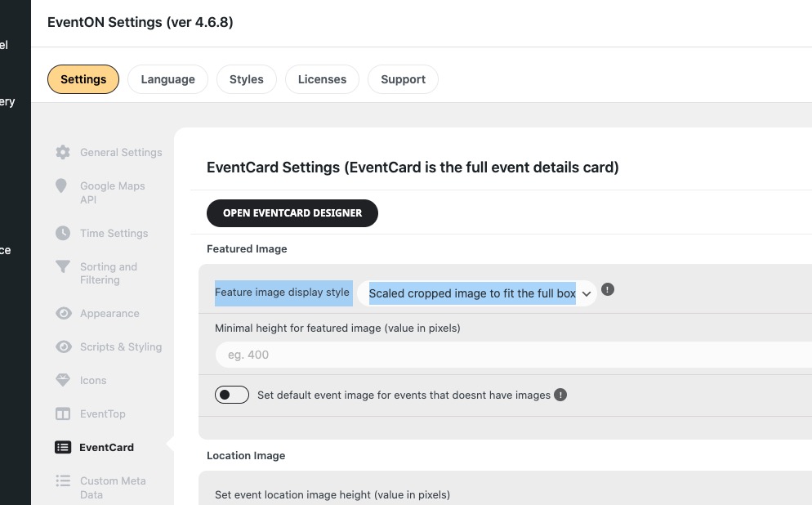The height and width of the screenshot is (505, 812).
Task: Go to the Support tab
Action: click(403, 79)
